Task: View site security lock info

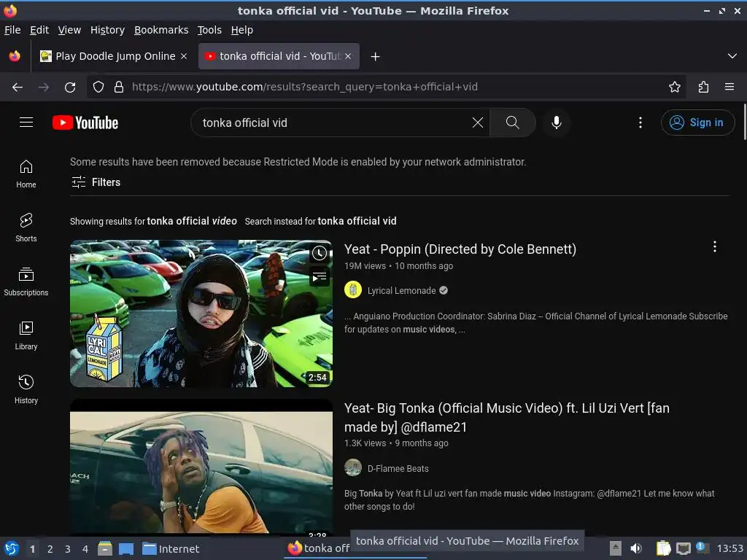Action: 119,87
